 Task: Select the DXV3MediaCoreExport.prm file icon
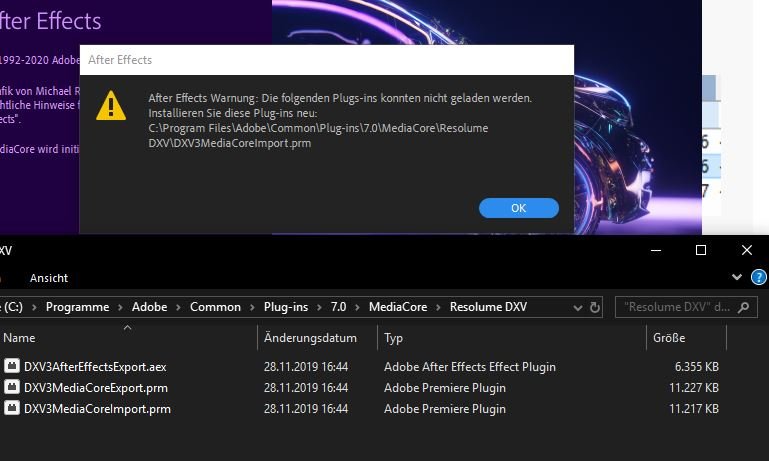point(12,387)
